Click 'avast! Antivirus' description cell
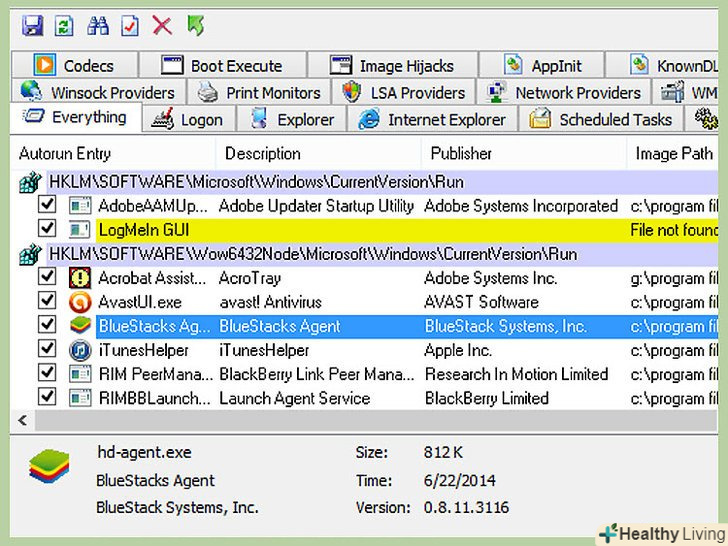Screen dimensions: 728x546 coord(270,302)
